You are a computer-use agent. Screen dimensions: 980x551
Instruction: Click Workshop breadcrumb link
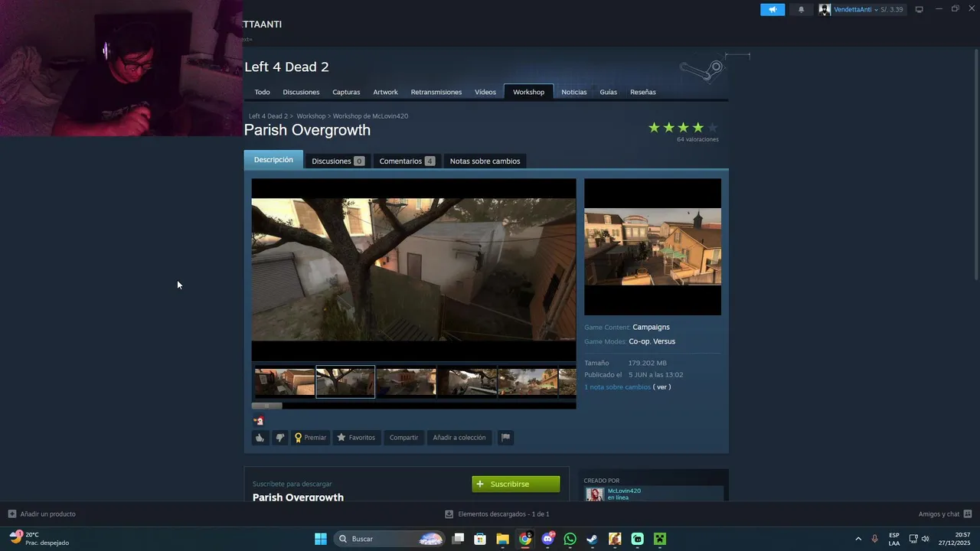pyautogui.click(x=311, y=116)
